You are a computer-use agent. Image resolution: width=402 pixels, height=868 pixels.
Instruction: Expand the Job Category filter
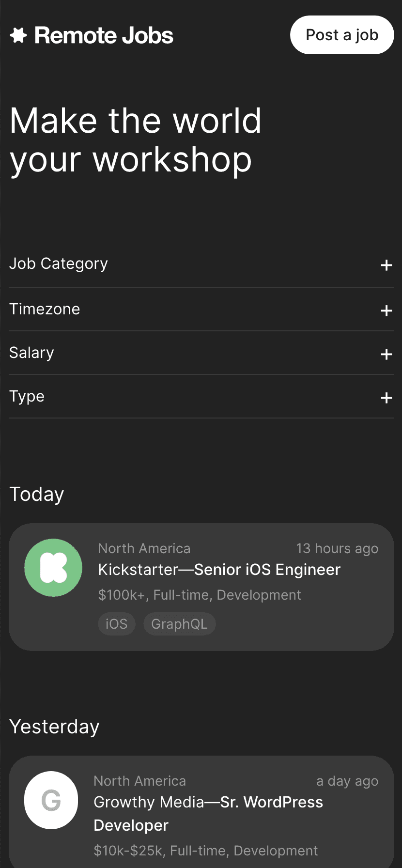pos(59,263)
